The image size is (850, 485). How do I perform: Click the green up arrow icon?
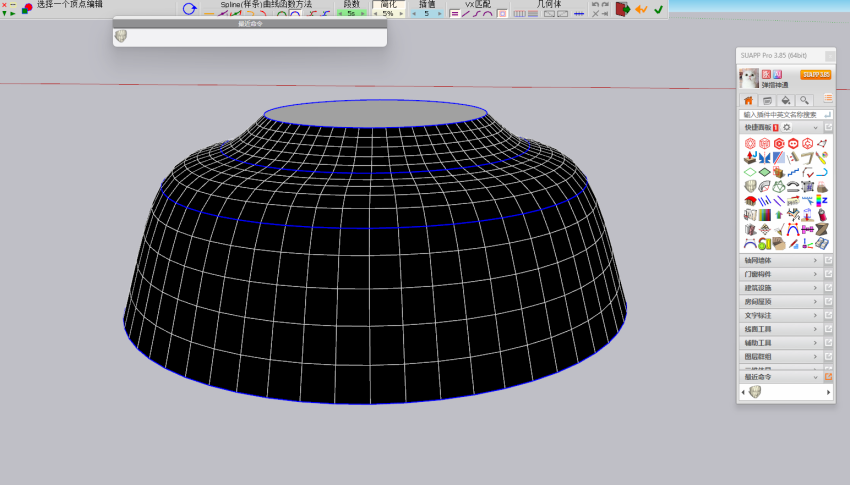[x=779, y=215]
